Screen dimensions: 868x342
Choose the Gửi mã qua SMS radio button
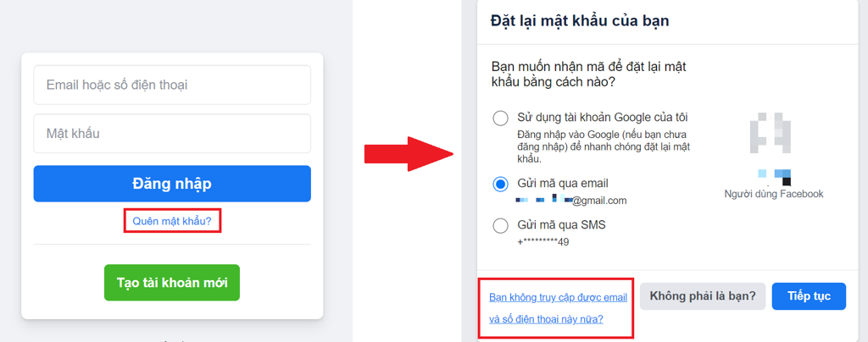click(x=501, y=225)
